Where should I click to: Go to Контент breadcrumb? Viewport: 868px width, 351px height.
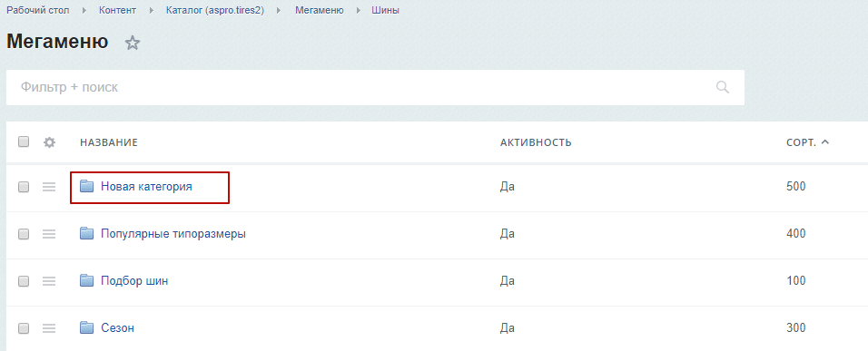click(x=117, y=11)
